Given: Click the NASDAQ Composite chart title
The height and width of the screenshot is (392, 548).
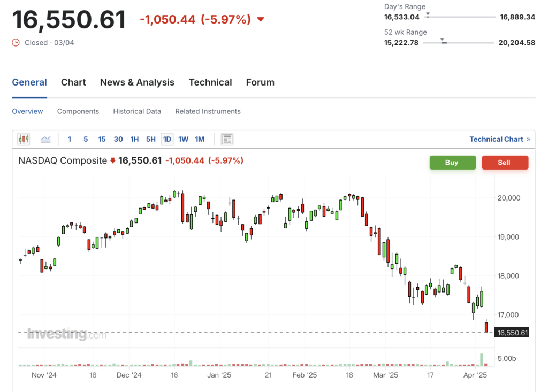Looking at the screenshot, I should pos(63,161).
